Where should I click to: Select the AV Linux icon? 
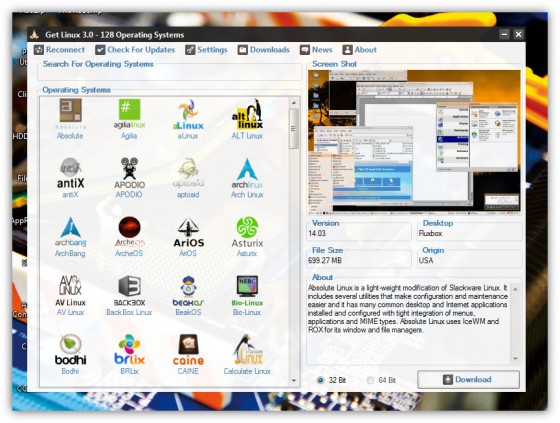tap(70, 291)
